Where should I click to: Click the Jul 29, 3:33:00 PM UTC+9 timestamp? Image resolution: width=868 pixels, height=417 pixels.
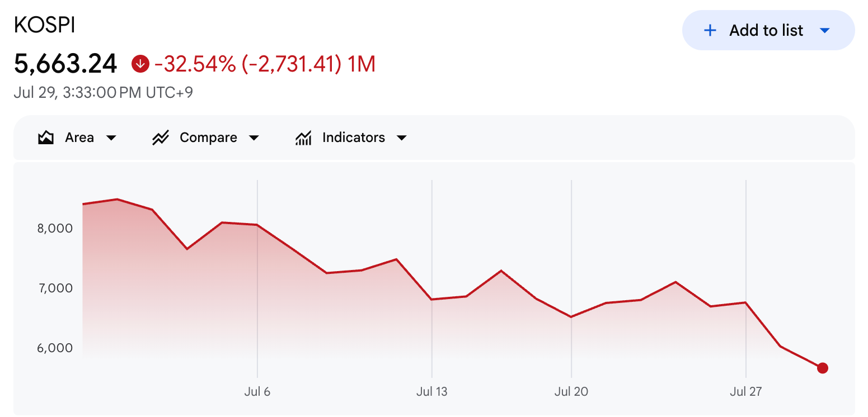pos(104,92)
